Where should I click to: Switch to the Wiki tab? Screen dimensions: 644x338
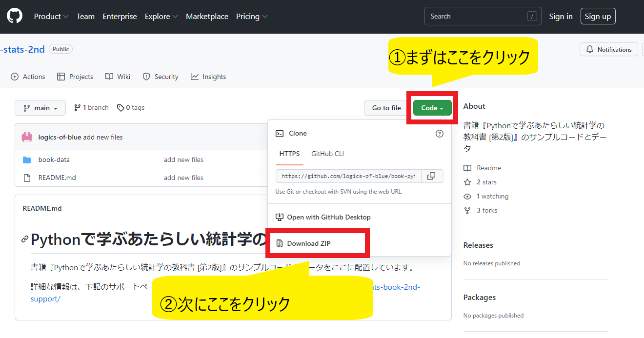coord(118,77)
